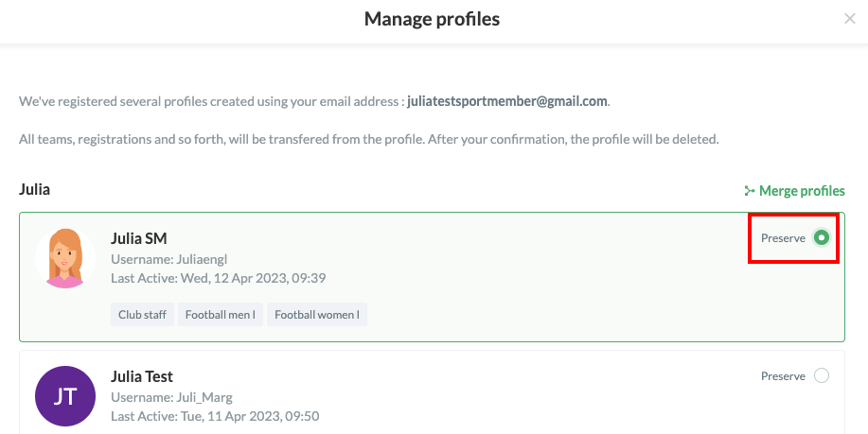Screen dimensions: 868x434
Task: Click the Preserve label beside Julia Test
Action: pyautogui.click(x=783, y=376)
